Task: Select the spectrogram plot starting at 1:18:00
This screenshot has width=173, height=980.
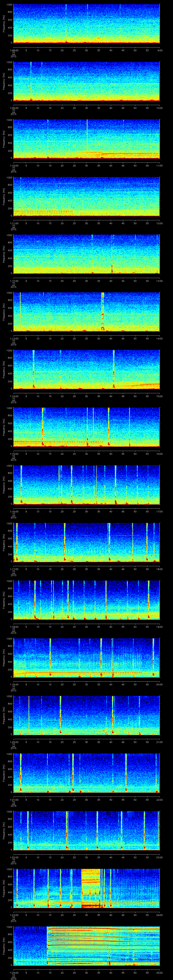Action: click(86, 600)
